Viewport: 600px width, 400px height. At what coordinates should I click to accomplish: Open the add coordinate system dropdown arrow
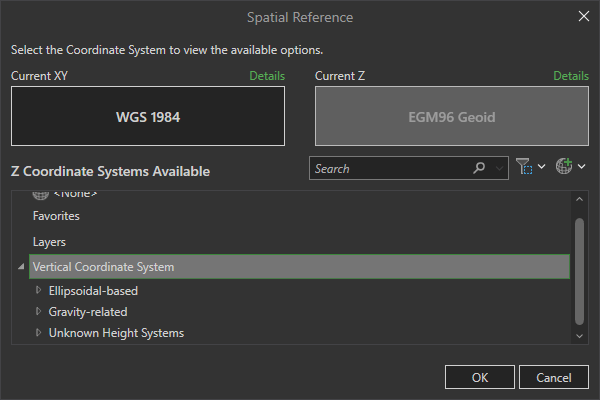581,168
